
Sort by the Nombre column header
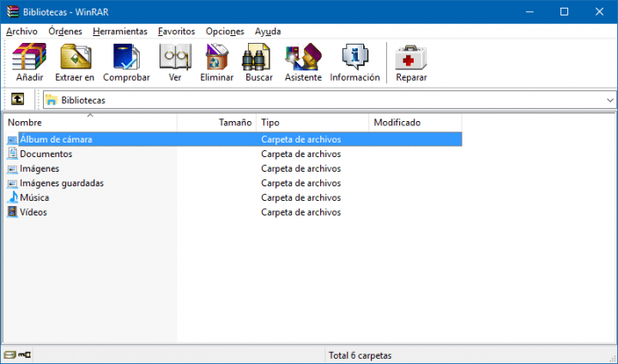click(90, 122)
